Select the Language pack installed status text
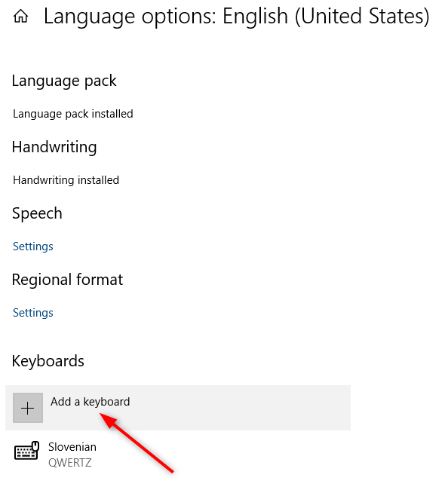448x496 pixels. [x=73, y=114]
